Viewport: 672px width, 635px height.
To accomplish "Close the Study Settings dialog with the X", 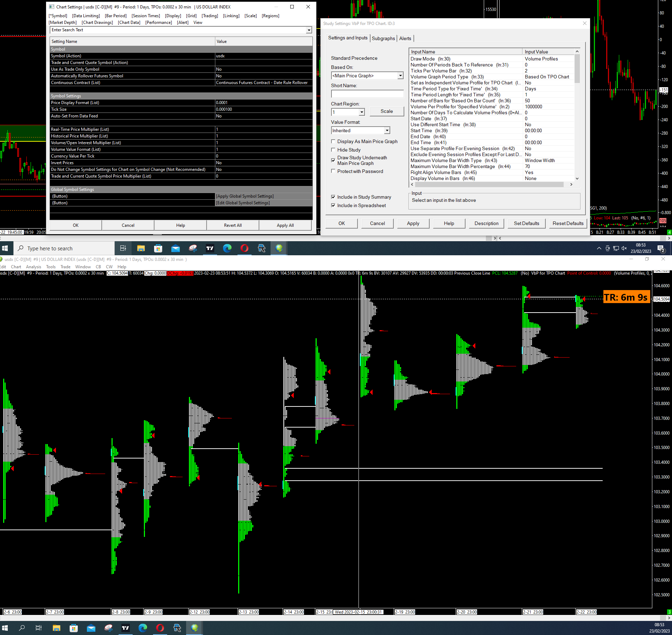I will click(x=585, y=23).
